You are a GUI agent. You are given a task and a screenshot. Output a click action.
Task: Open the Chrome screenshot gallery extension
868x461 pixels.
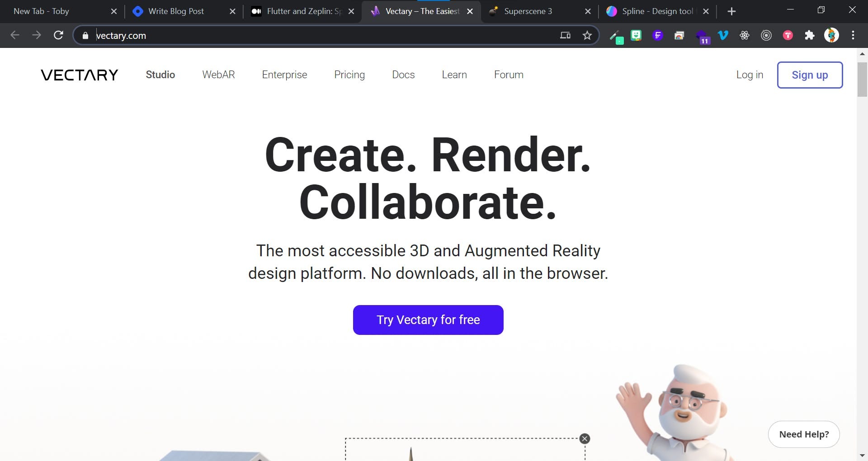[679, 35]
